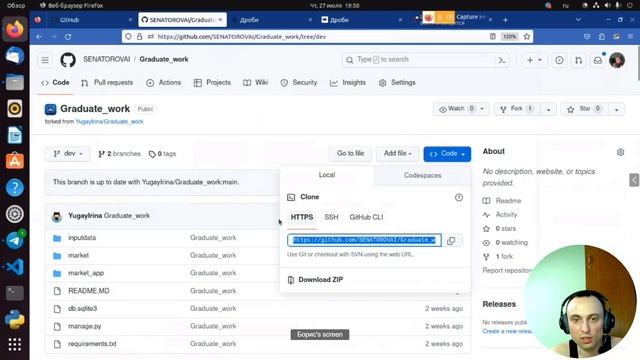Open the Fork options arrow

(x=549, y=109)
